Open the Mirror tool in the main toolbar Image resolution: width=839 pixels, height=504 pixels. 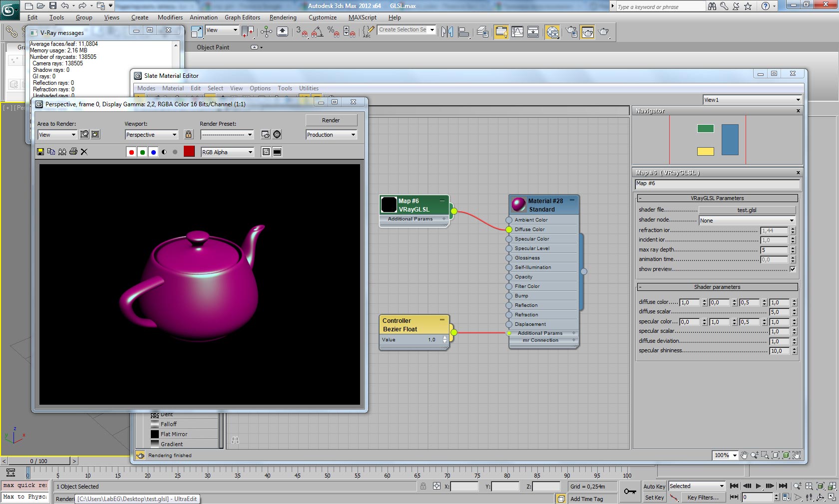(447, 32)
